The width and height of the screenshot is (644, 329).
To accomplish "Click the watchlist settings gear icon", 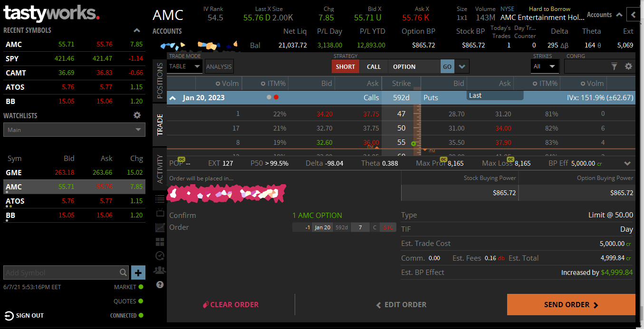I will click(137, 115).
